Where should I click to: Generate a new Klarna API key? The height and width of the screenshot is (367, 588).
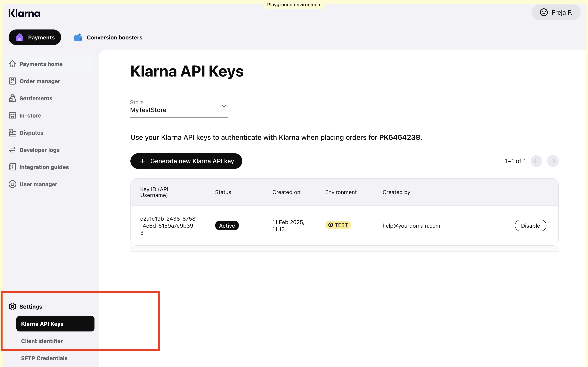(186, 161)
